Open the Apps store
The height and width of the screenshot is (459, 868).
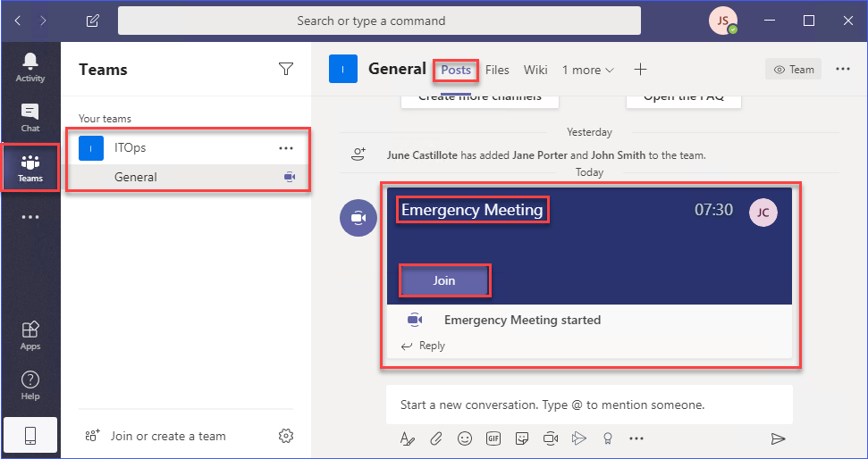tap(29, 336)
